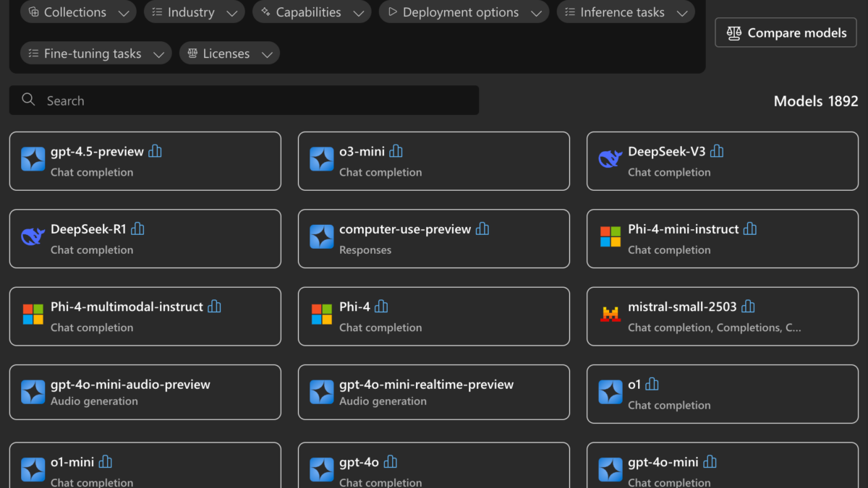Open the o3-mini model name link
Screen dimensions: 868x488
tap(362, 151)
